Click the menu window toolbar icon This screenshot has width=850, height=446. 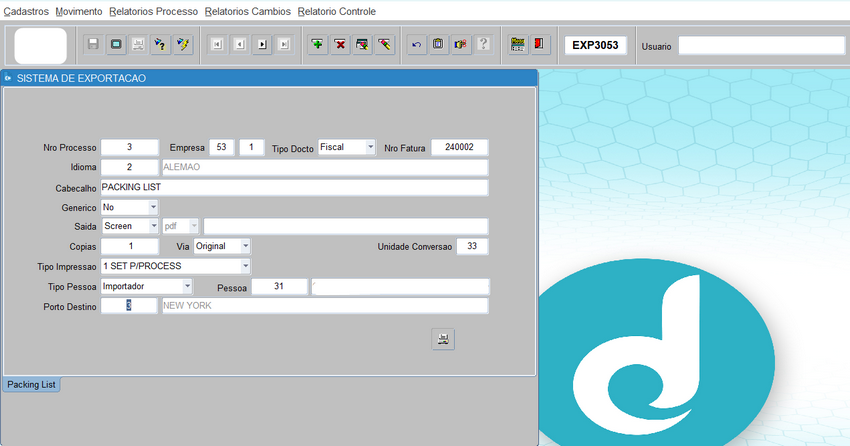pyautogui.click(x=518, y=44)
